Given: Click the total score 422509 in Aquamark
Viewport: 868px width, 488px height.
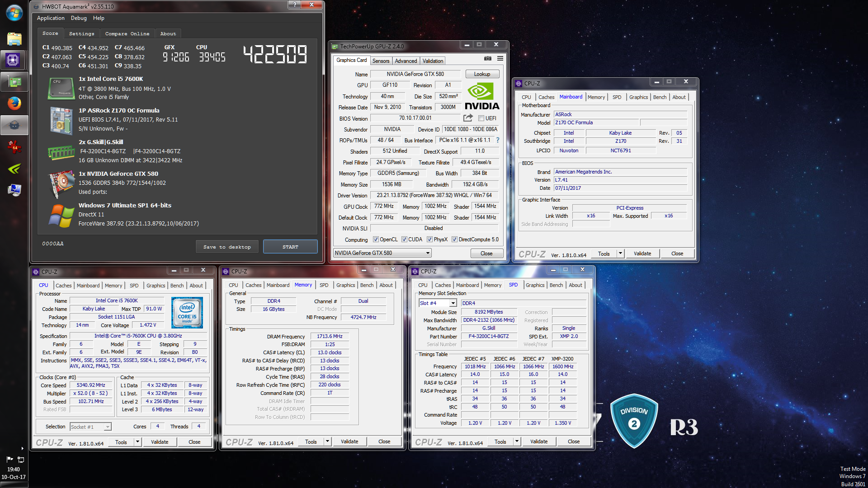Looking at the screenshot, I should tap(275, 54).
